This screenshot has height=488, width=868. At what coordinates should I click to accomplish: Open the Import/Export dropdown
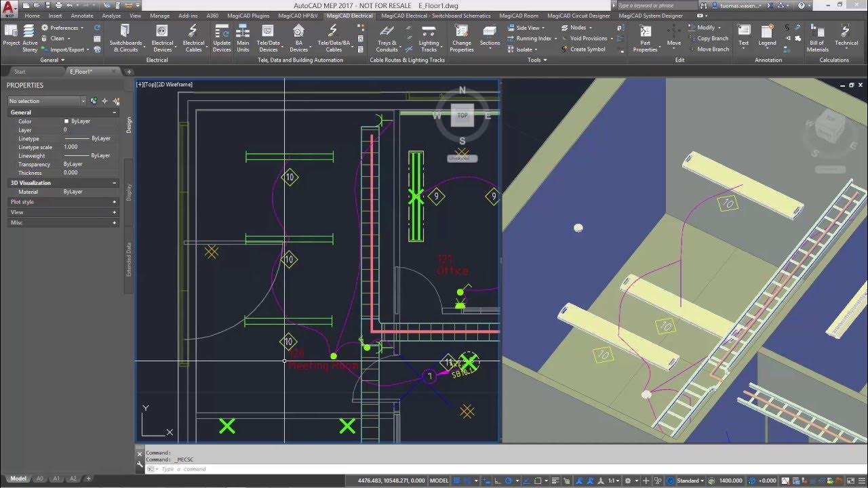[x=65, y=49]
